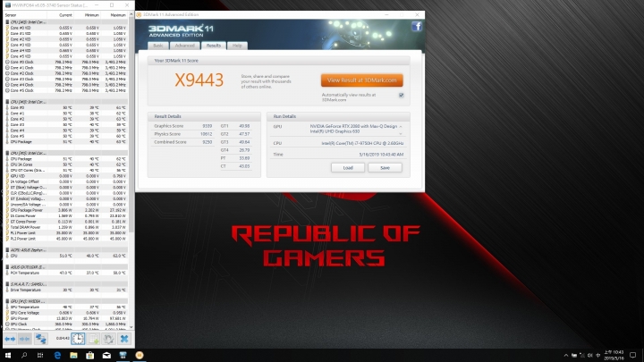Select the Drive Temperature row
644x362 pixels.
pos(66,290)
